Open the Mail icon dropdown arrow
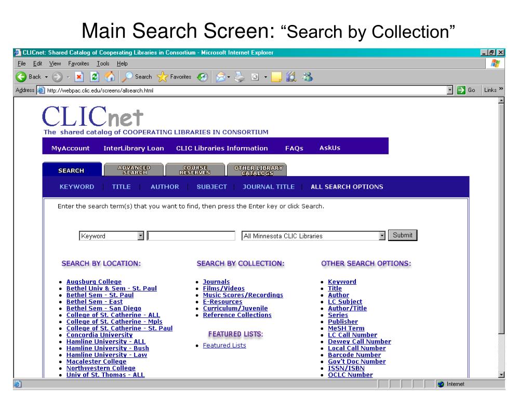Viewport: 532px width, 399px height. [229, 77]
